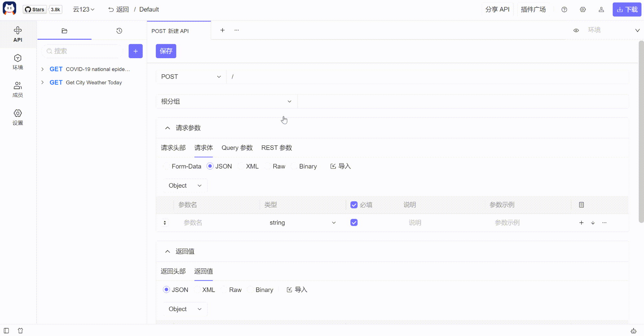This screenshot has width=644, height=336.
Task: Switch to the Query 参数 tab
Action: 237,148
